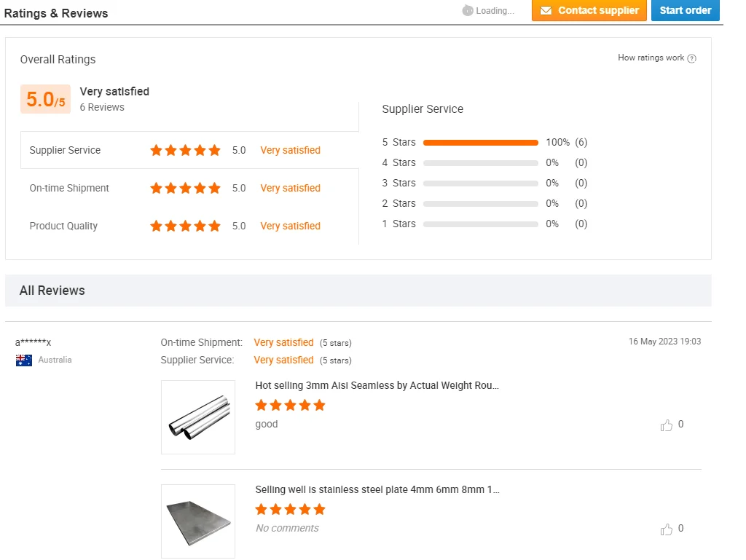The image size is (746, 560).
Task: Click the Product Quality star rating
Action: click(x=185, y=226)
